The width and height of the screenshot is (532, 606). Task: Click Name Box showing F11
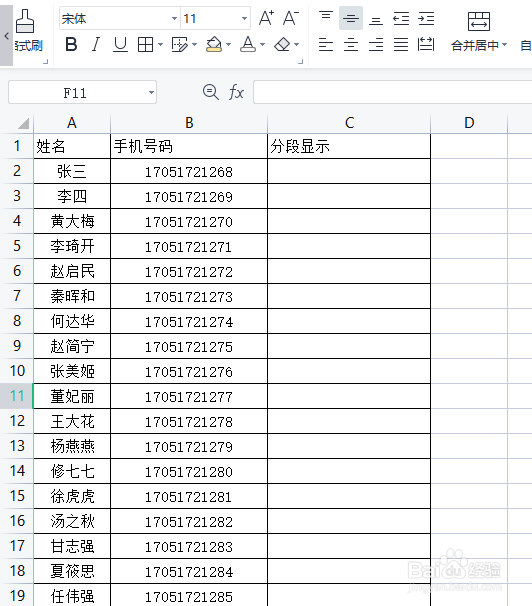(75, 93)
